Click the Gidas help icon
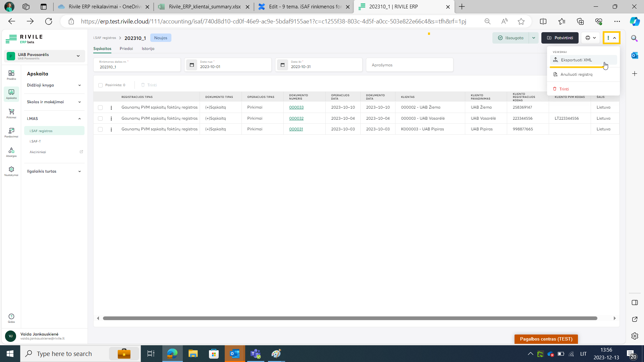The height and width of the screenshot is (362, 644). (x=11, y=318)
